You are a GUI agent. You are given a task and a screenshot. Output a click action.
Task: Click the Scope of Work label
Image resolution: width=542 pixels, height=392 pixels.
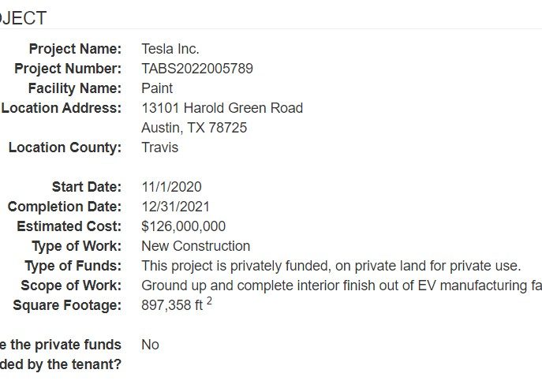coord(71,286)
